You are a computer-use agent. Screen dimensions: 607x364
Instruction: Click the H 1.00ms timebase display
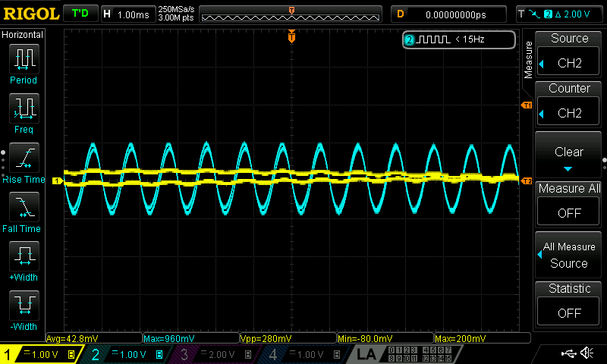tap(127, 14)
